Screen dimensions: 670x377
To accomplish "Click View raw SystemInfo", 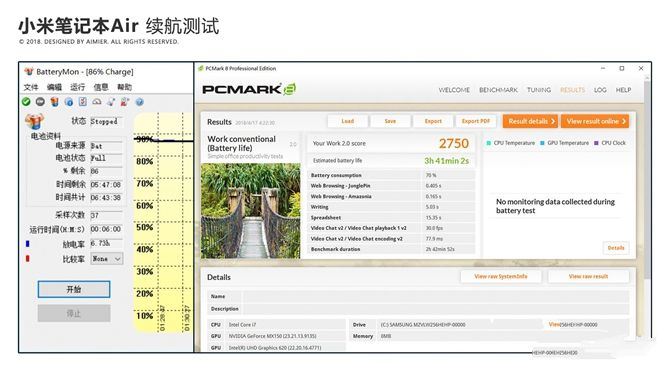I will [x=501, y=277].
